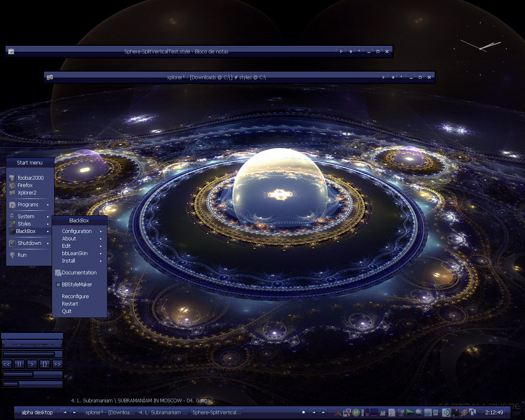
Task: Collapse the BlackBox submenu in Start menu
Action: coord(30,231)
